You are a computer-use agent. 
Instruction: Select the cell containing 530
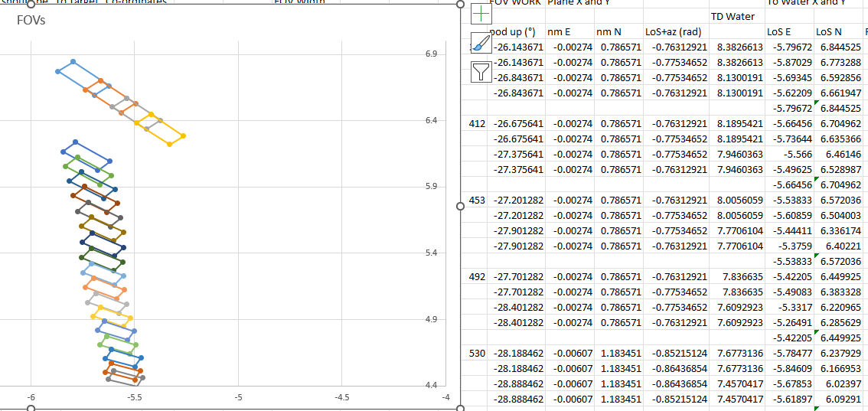point(477,354)
